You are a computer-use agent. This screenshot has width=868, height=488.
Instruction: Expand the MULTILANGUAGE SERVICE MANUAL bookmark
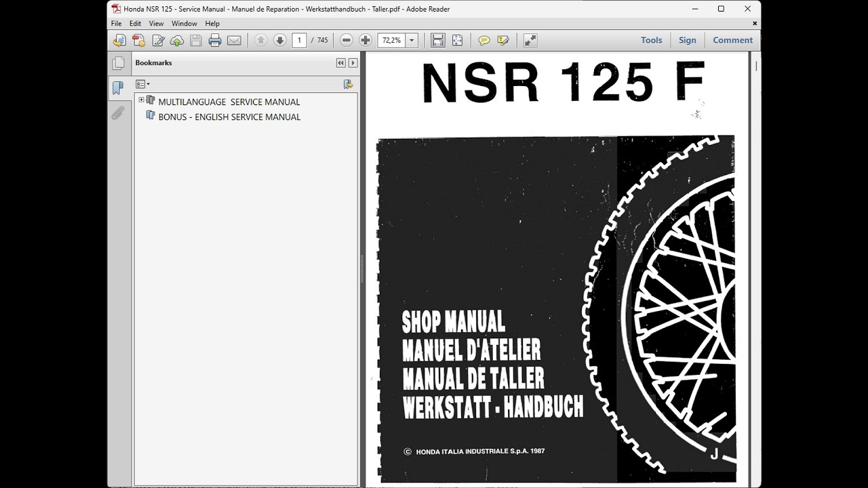pos(141,100)
